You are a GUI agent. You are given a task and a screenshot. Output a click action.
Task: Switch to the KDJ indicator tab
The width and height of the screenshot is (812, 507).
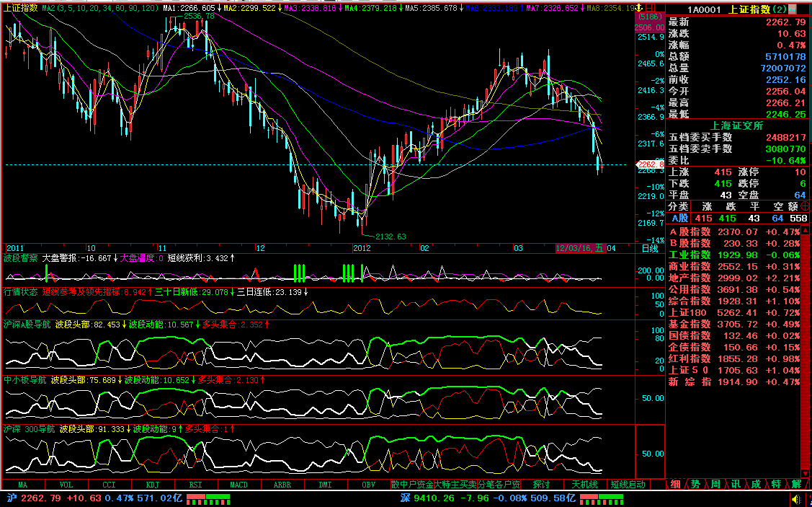coord(152,485)
